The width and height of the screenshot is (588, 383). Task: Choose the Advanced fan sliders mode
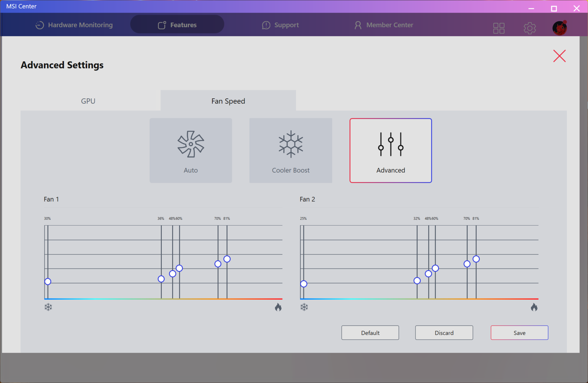(x=391, y=150)
